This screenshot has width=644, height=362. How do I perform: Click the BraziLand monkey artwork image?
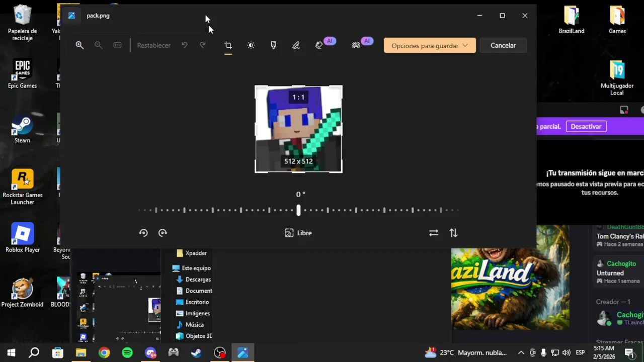510,289
